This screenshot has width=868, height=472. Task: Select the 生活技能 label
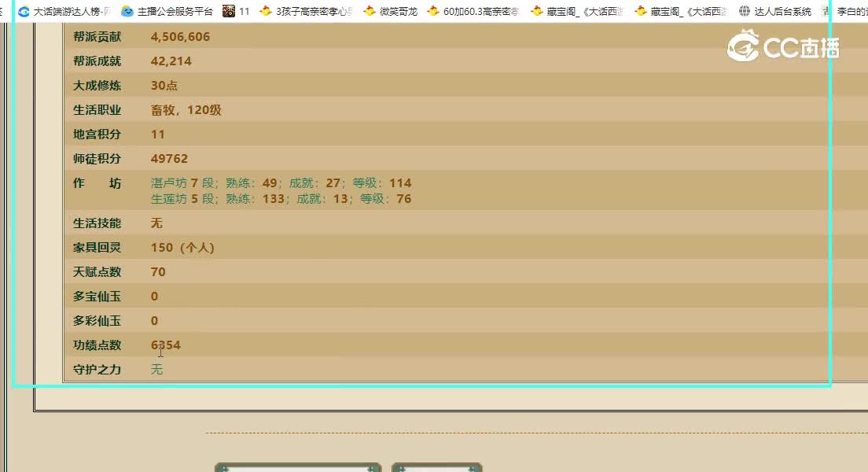coord(97,223)
